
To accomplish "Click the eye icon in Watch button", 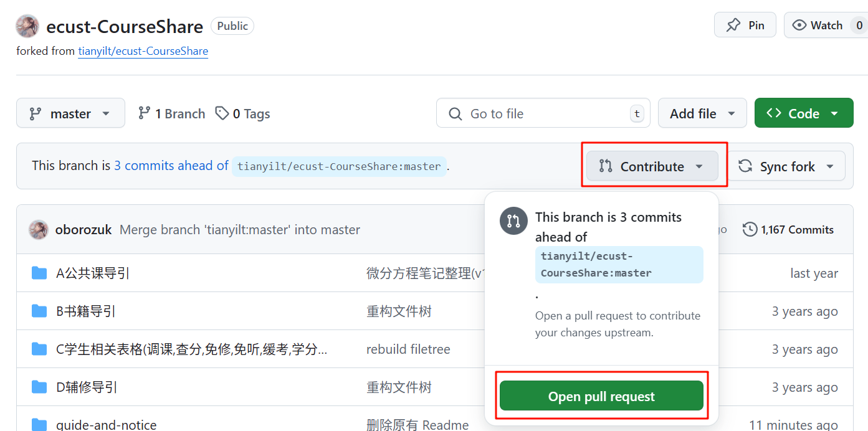I will [x=799, y=26].
